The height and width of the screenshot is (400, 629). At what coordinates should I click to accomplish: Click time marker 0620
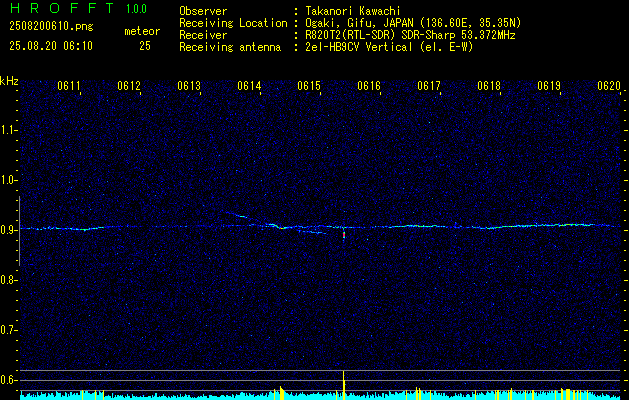coord(609,86)
